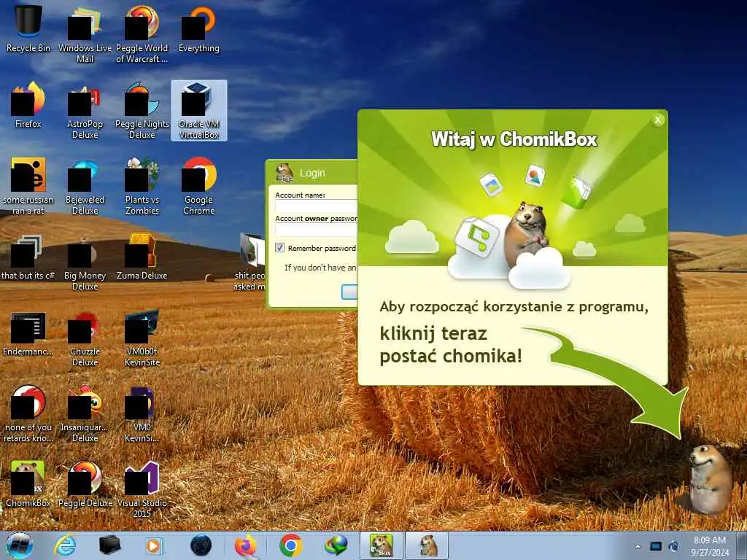This screenshot has width=747, height=560.
Task: Open Windows Media Player taskbar icon
Action: click(155, 545)
